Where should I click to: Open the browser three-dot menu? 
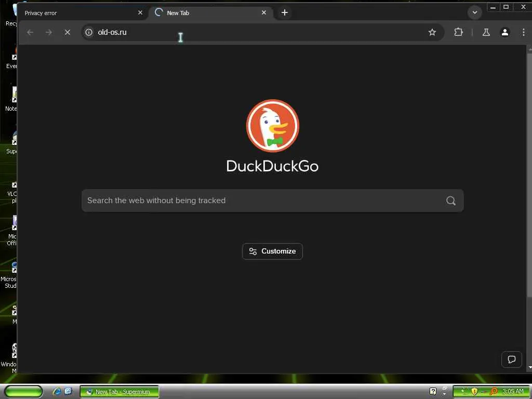click(x=524, y=32)
